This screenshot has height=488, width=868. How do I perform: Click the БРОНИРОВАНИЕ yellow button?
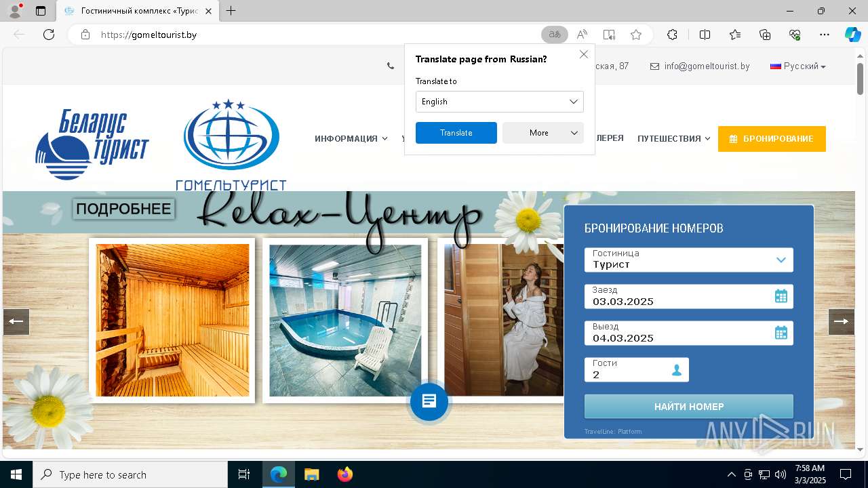point(772,139)
